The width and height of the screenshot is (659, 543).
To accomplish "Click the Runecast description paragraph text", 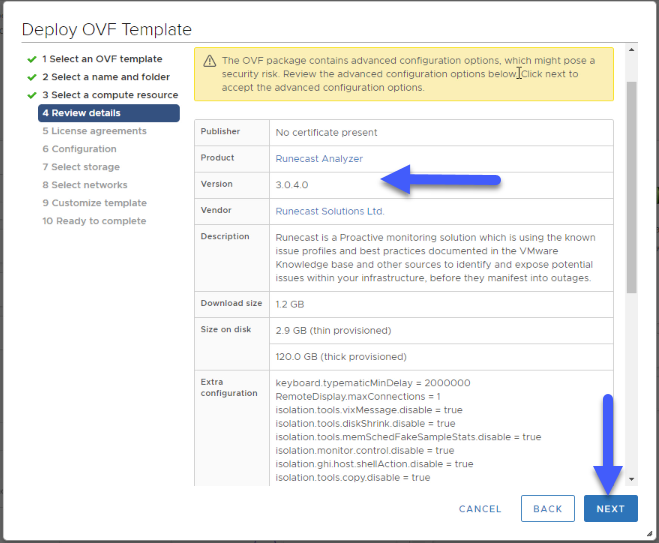I will tap(435, 258).
